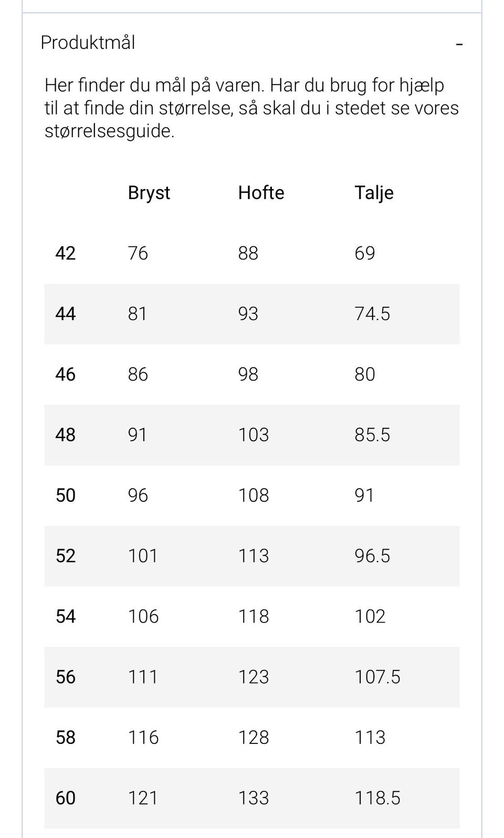Image resolution: width=504 pixels, height=838 pixels.
Task: Click the 118.5 Talje value
Action: pos(377,798)
